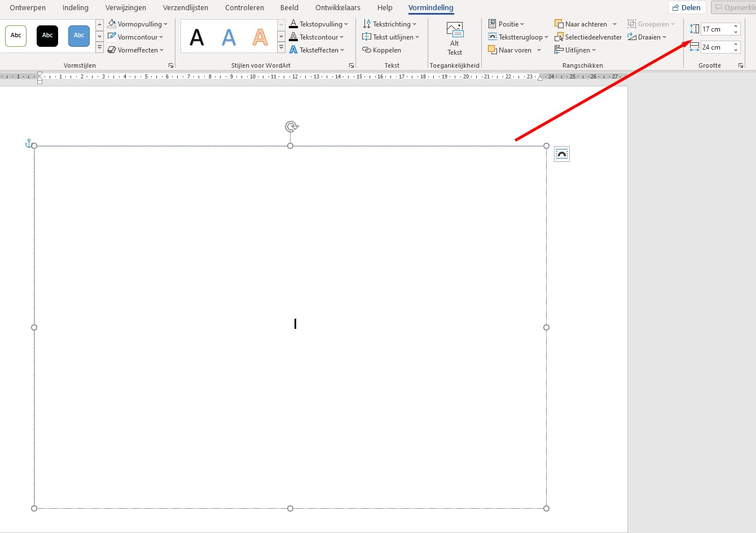
Task: Open the Tekst uitlijnen dropdown
Action: tap(390, 37)
